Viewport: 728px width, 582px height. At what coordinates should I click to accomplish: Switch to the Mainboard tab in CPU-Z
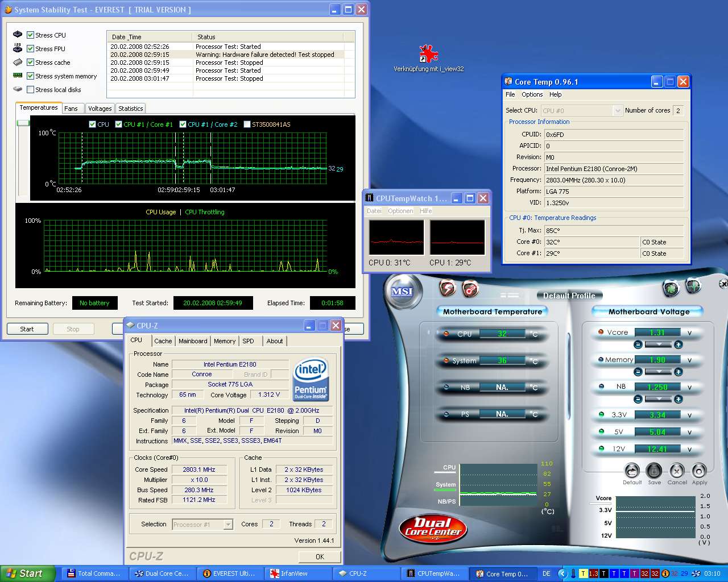tap(193, 341)
